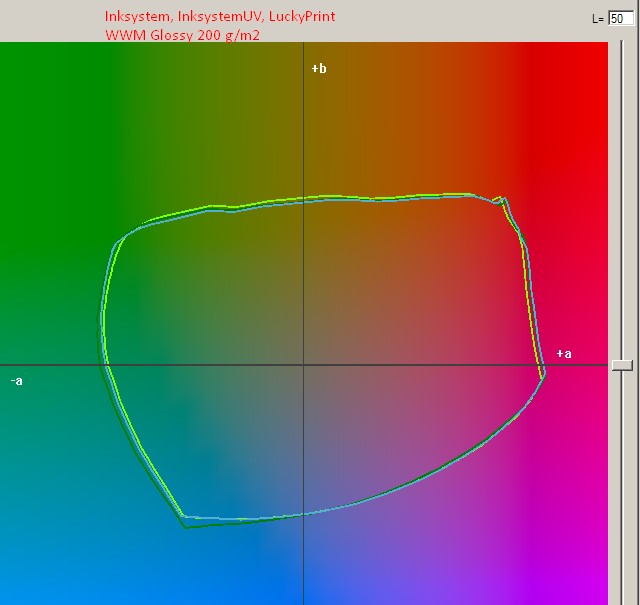Click the -a axis label

point(17,381)
